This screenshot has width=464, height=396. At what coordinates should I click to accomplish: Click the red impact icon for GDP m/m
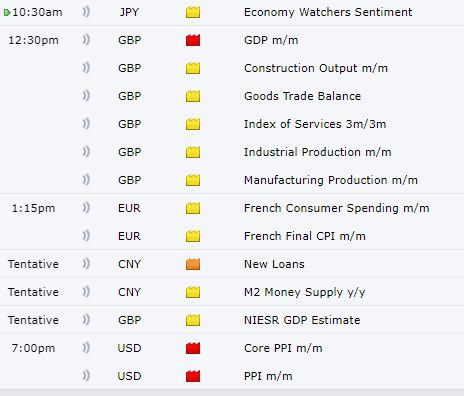coord(193,40)
